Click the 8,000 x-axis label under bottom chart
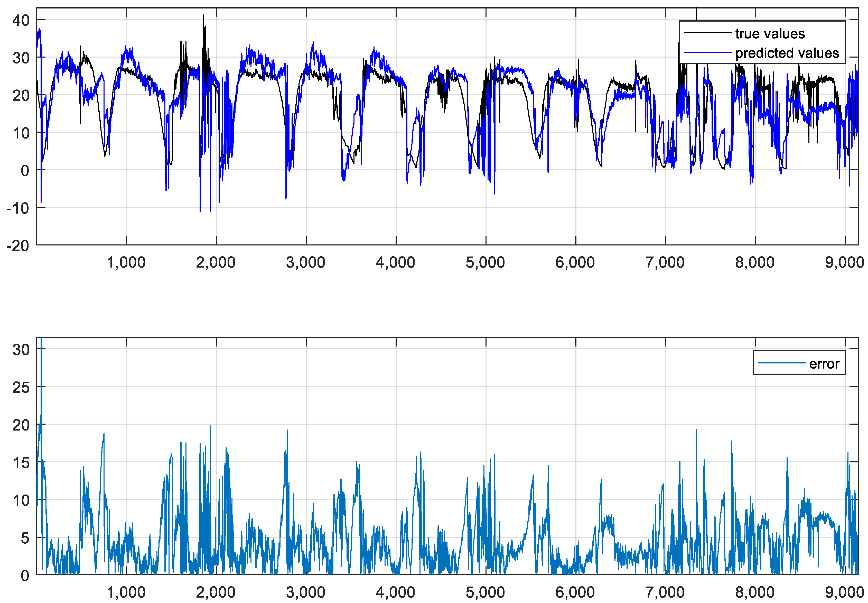The image size is (868, 603). tap(755, 592)
